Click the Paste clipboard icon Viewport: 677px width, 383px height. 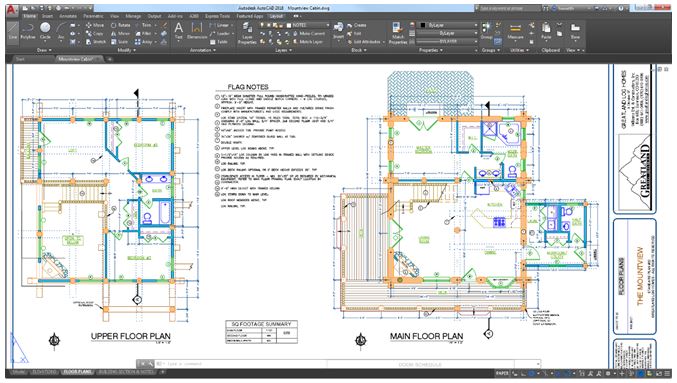click(x=546, y=31)
